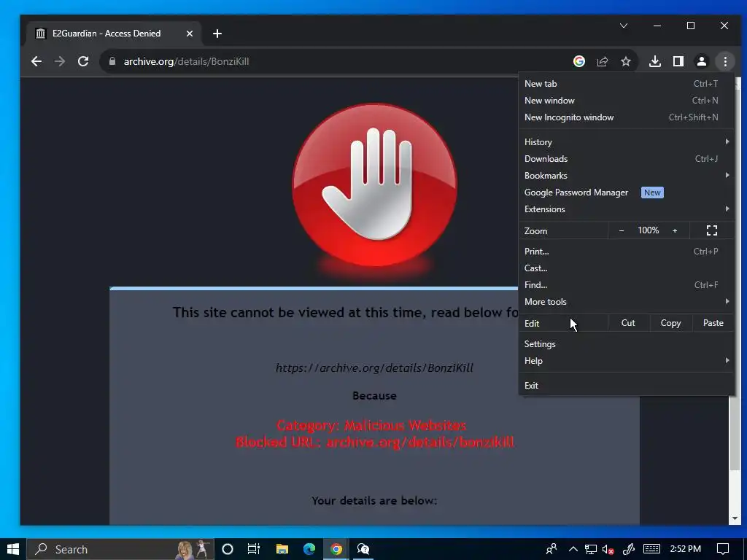Click the Chrome taskbar icon
This screenshot has width=747, height=560.
336,549
